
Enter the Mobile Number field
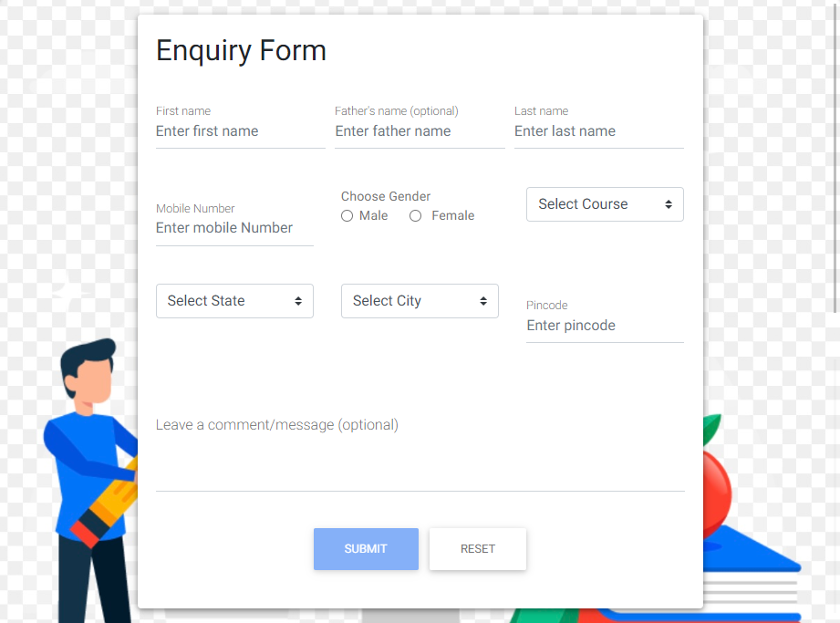point(234,228)
